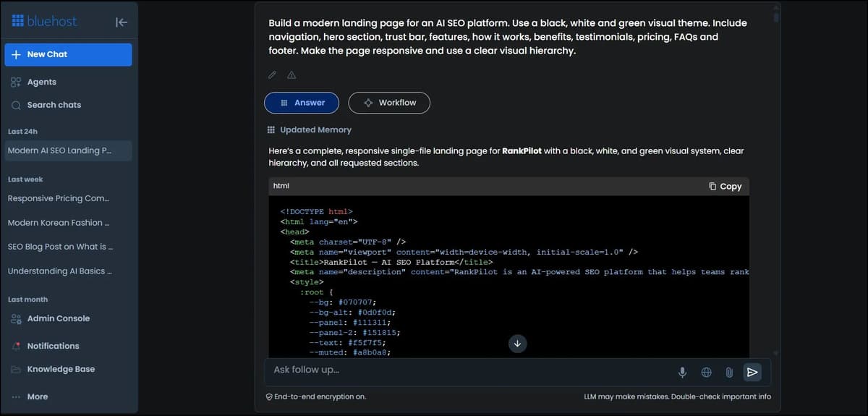Attach a file with paperclip icon
Image resolution: width=868 pixels, height=416 pixels.
[x=729, y=372]
